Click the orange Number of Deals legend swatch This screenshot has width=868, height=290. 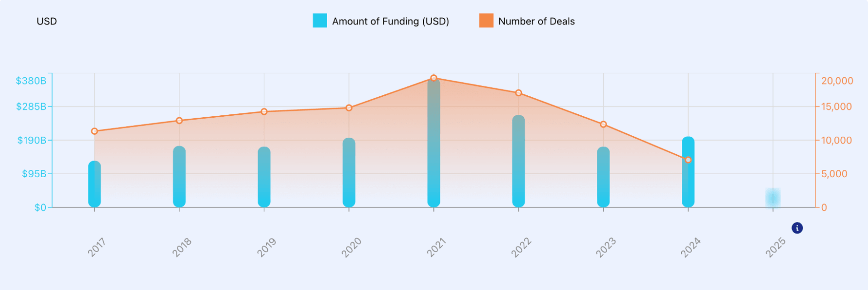point(486,21)
